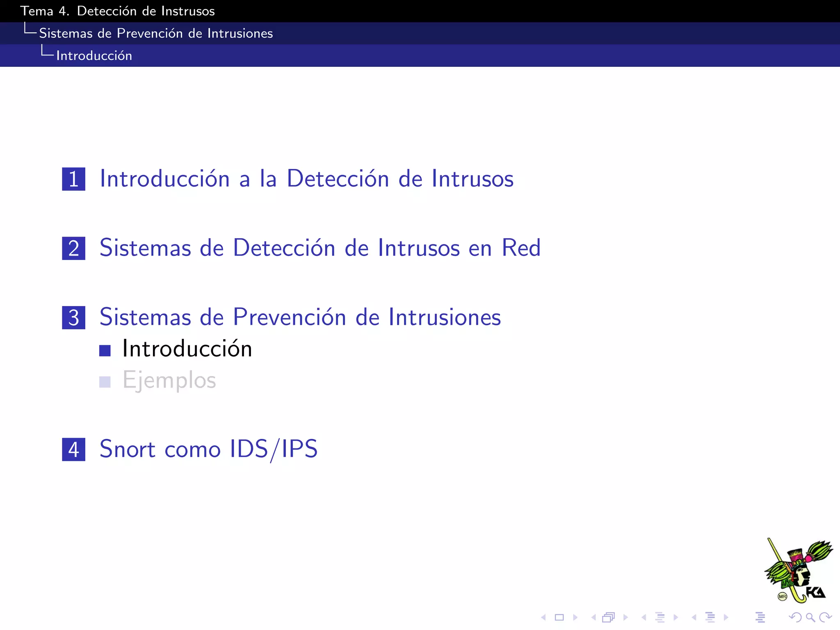This screenshot has height=630, width=840.
Task: Go to previous slide arrow
Action: pyautogui.click(x=543, y=617)
